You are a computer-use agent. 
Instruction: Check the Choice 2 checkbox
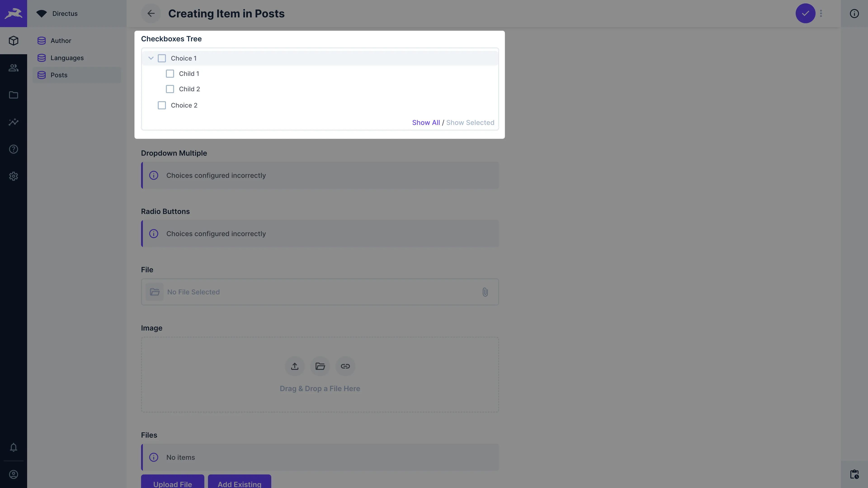tap(162, 105)
